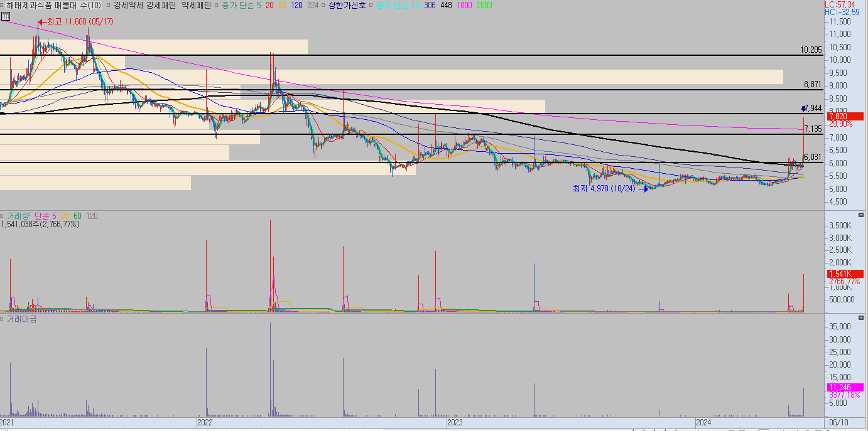Click the red 7,820 current price tag
The width and height of the screenshot is (868, 431).
[845, 116]
